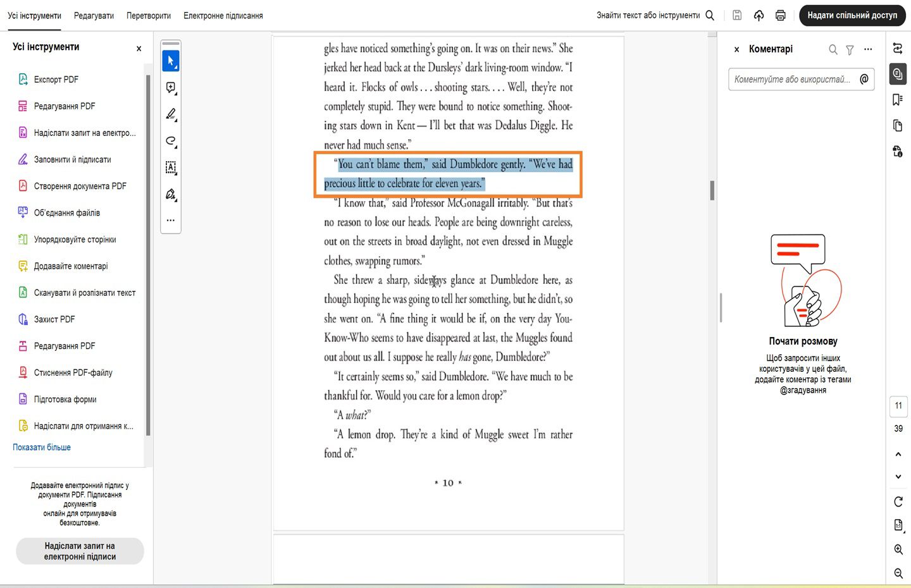Click Надіслати запит на електронні підписи button

[80, 551]
